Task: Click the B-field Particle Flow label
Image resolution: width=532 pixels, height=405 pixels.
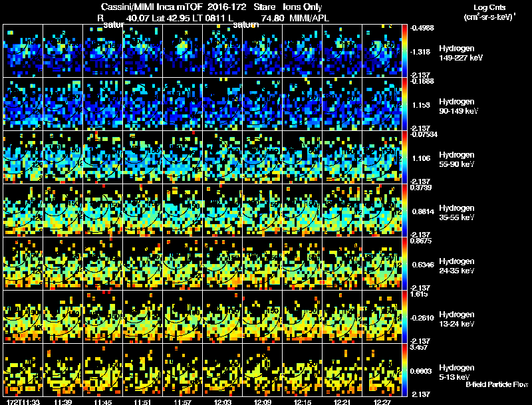Action: 497,384
